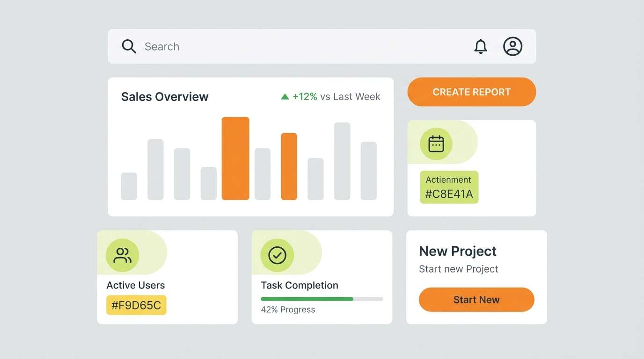Select the Active Users people icon
This screenshot has height=359, width=644.
[122, 255]
